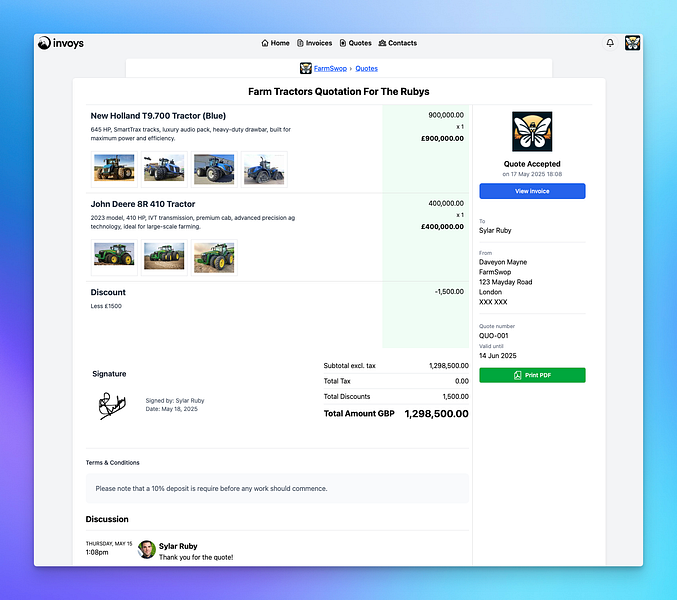Viewport: 677px width, 600px height.
Task: Open the notifications bell
Action: click(610, 43)
